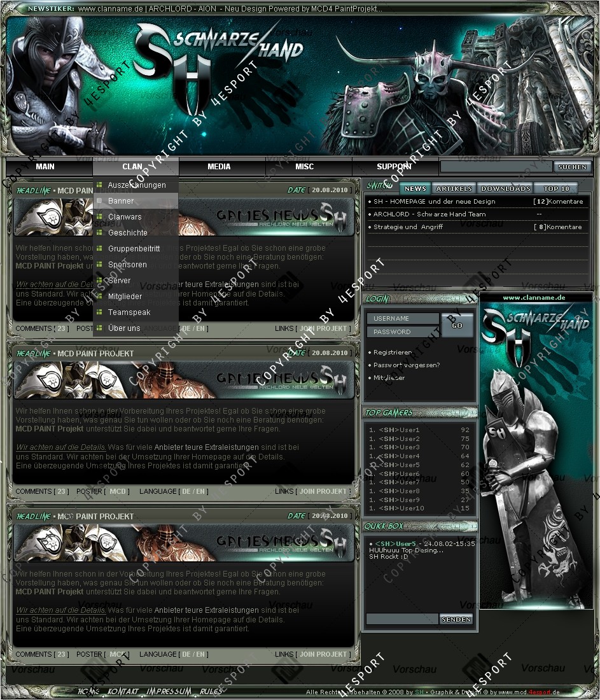This screenshot has height=700, width=600.
Task: Select Über uns in the Clan dropdown
Action: click(123, 328)
